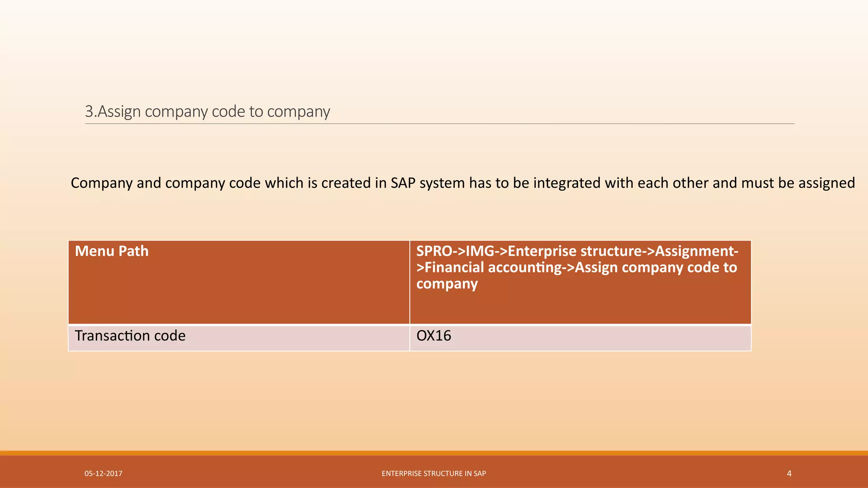Image resolution: width=868 pixels, height=488 pixels.
Task: Click footer text 'ENTERPRISE STRUCTURE IN SAP'
Action: tap(434, 474)
